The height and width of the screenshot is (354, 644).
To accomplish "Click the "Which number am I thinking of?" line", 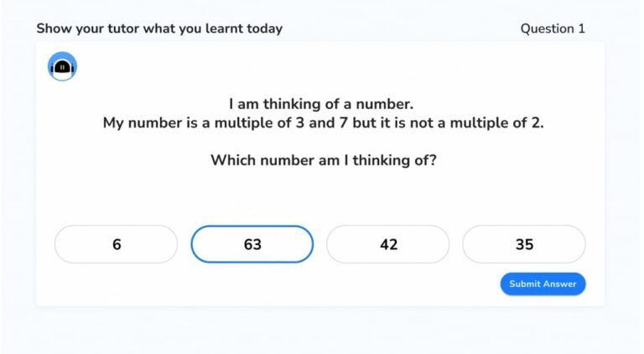I will (323, 159).
